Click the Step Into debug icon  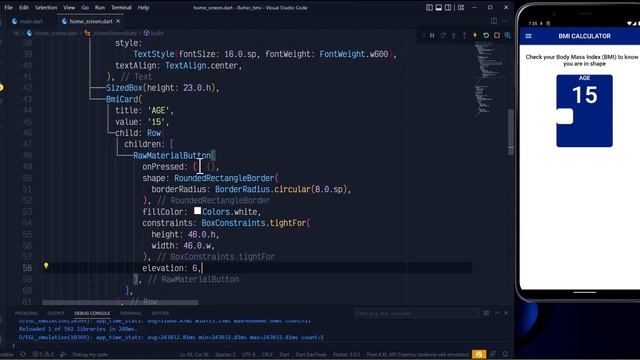453,36
